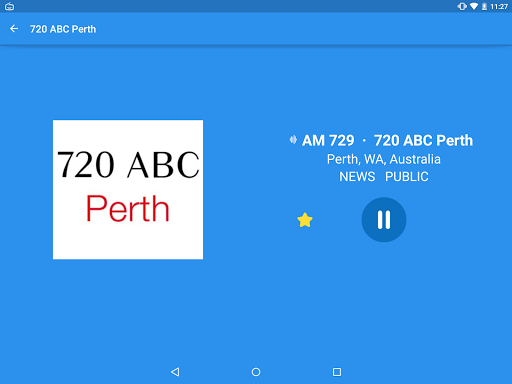
Task: Tap the 720 ABC Perth station logo
Action: 128,189
